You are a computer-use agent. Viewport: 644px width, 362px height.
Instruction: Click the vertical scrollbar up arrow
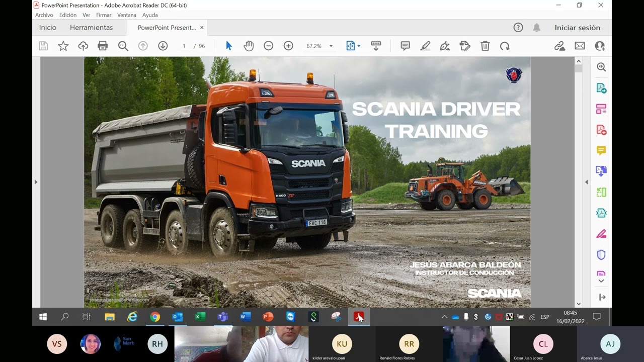click(578, 61)
